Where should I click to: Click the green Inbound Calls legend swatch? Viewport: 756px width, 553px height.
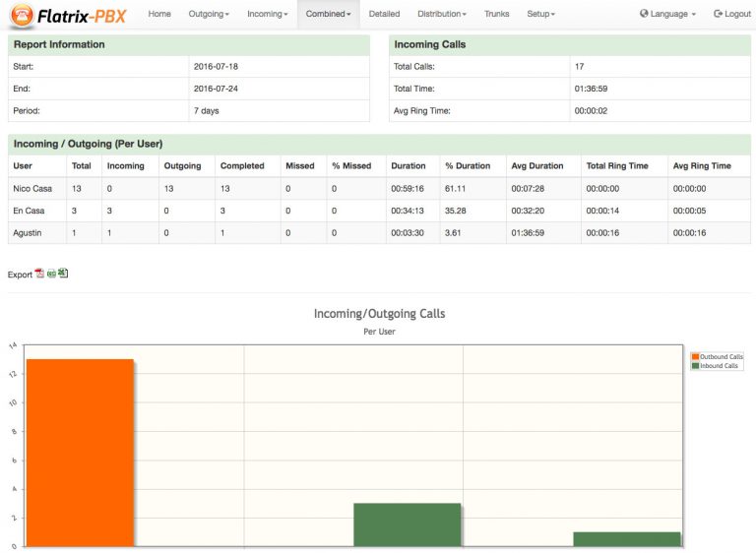[x=695, y=365]
